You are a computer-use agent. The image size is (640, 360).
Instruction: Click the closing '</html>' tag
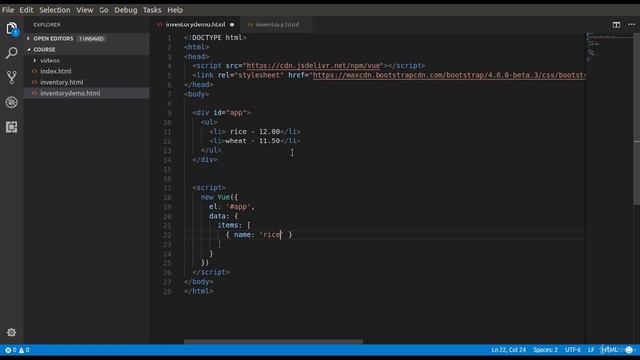199,291
